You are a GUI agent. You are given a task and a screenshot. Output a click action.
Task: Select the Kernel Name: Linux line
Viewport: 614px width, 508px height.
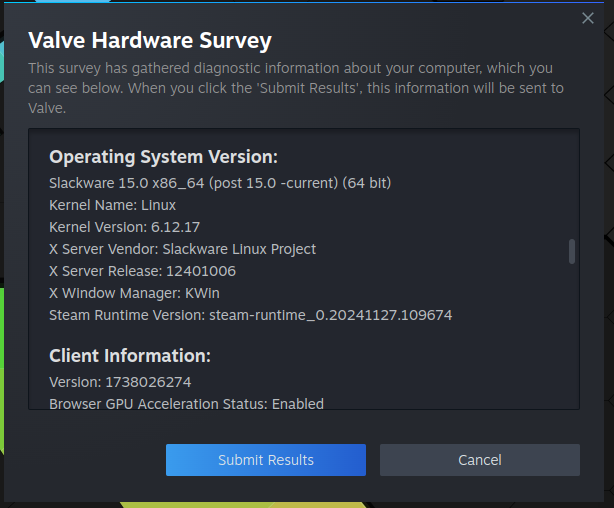(112, 205)
